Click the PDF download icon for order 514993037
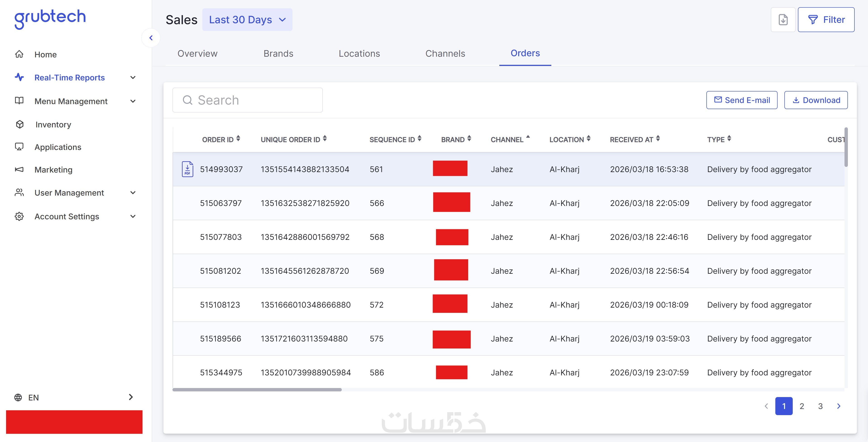 [187, 169]
